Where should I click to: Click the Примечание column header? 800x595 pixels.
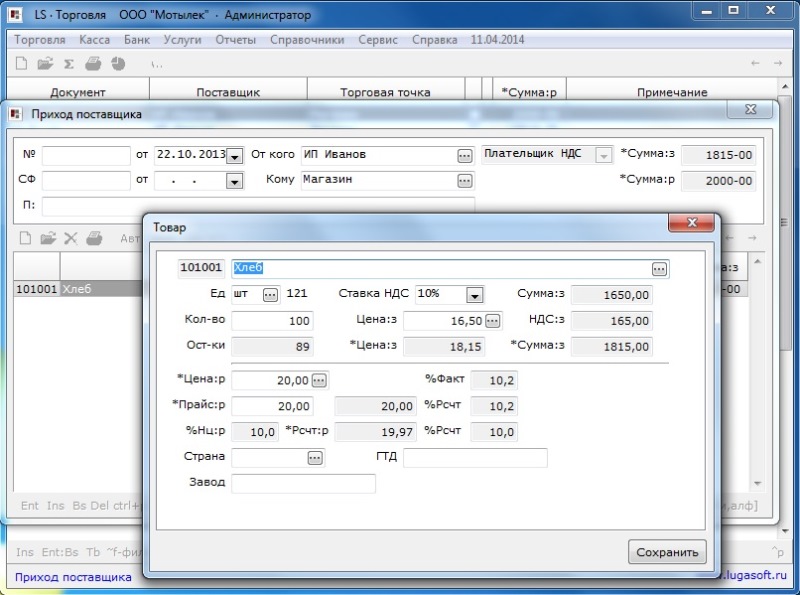[672, 92]
